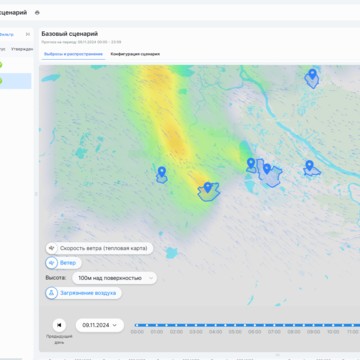Toggle the Загрязнение воздуха layer
This screenshot has width=360, height=360.
coord(83,293)
